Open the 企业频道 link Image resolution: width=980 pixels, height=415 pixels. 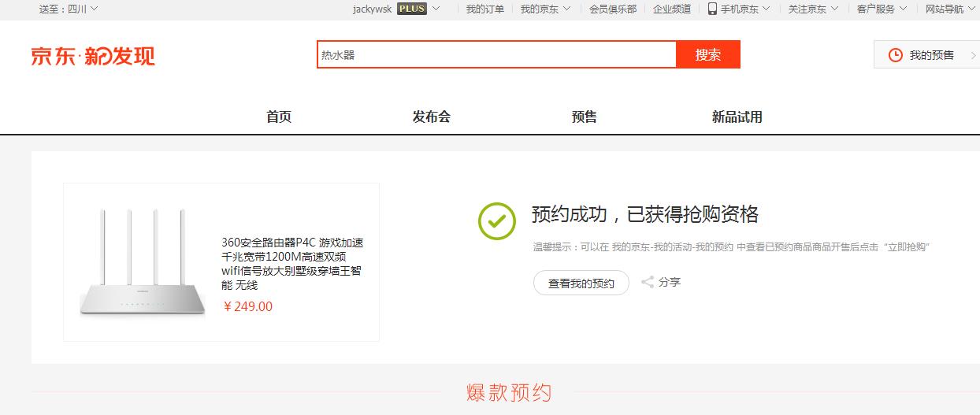tap(672, 9)
